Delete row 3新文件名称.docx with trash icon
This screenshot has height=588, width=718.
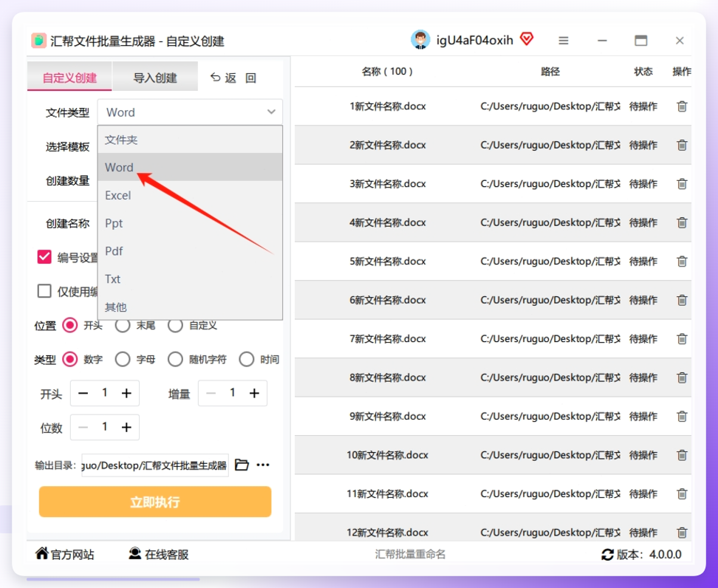[x=682, y=184]
